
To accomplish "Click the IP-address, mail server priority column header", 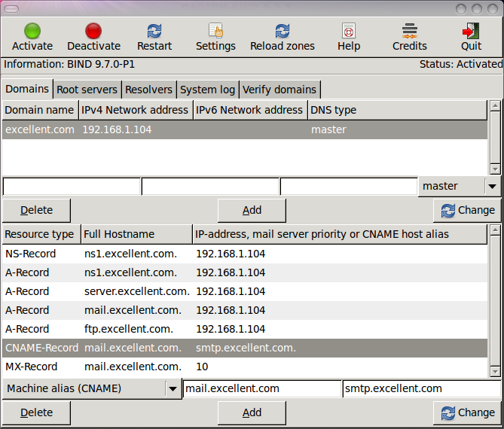I will (x=340, y=234).
